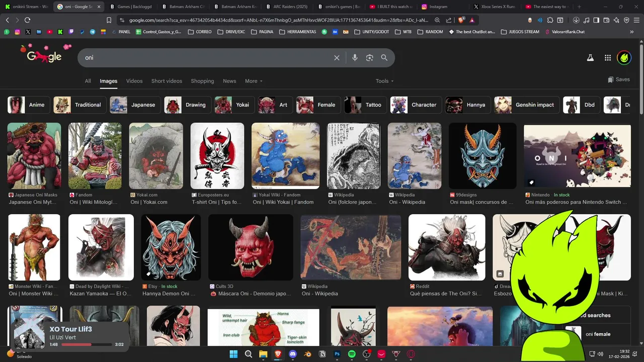Open the Google apps grid

click(x=608, y=58)
